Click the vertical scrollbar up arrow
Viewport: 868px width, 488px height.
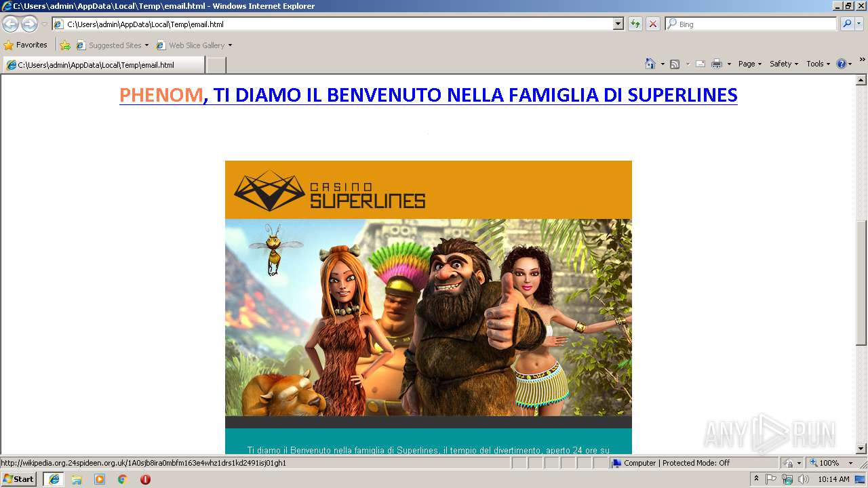tap(861, 80)
